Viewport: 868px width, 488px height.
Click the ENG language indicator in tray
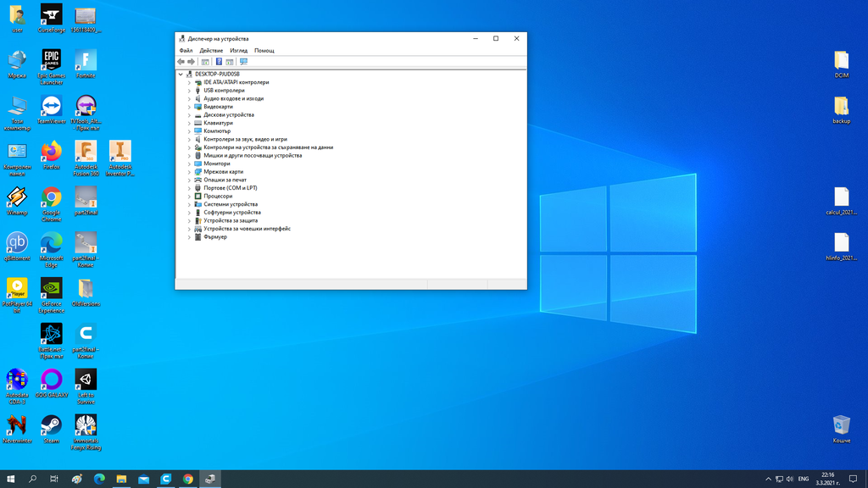click(804, 480)
